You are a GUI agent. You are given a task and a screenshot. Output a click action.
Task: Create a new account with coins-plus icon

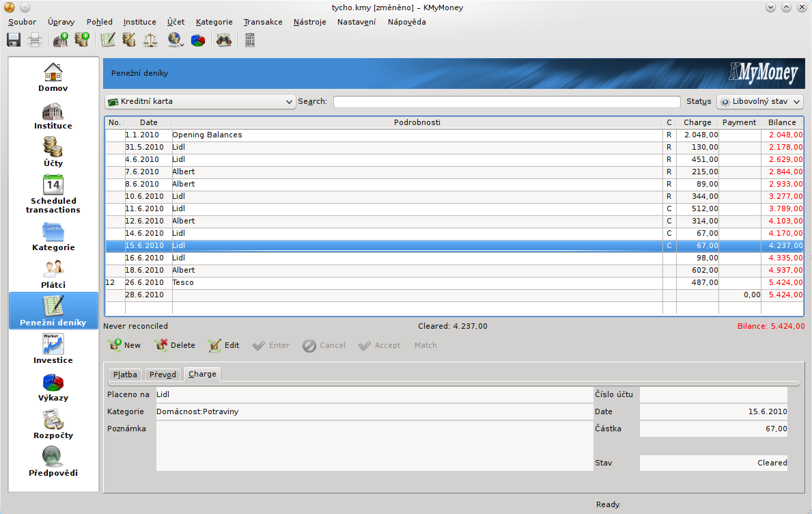coord(82,40)
